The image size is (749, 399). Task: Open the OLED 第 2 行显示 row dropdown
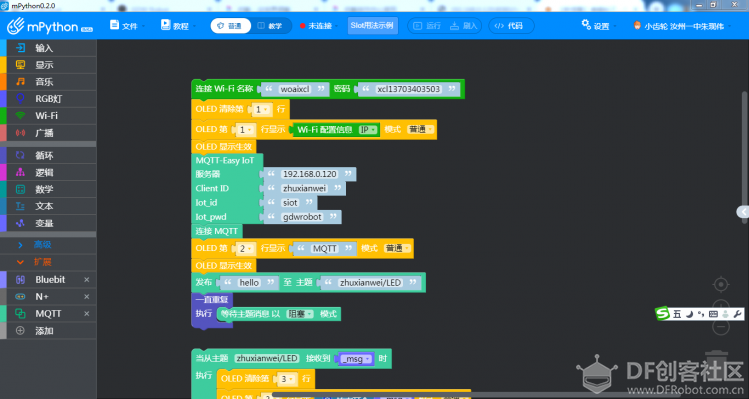246,248
